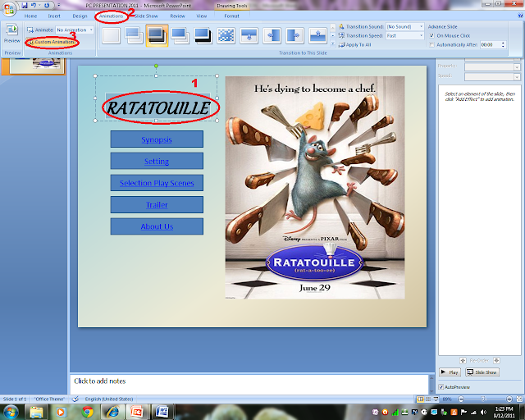Toggle the On Mouse Click checkbox
Viewport: 525px width, 420px height.
(432, 35)
